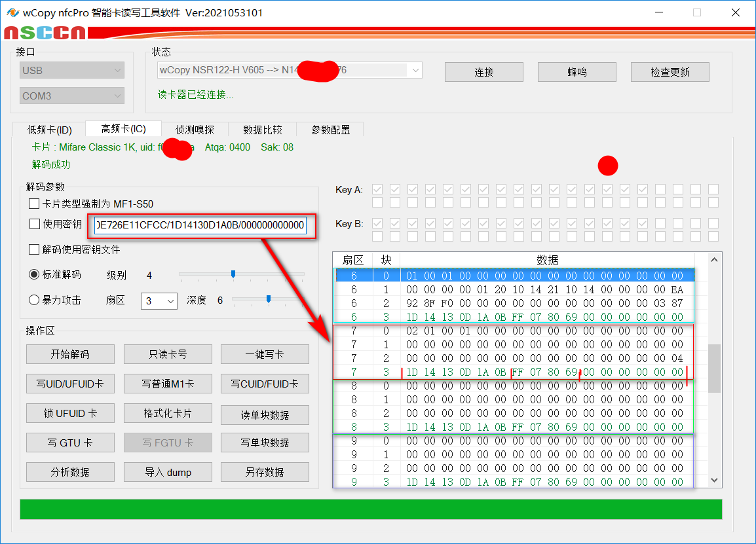Toggle the last Key B top-row checkbox

[x=713, y=223]
